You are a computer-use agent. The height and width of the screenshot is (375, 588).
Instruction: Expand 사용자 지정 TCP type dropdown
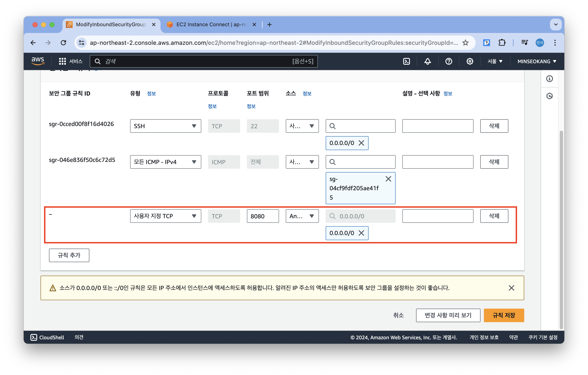tap(165, 216)
